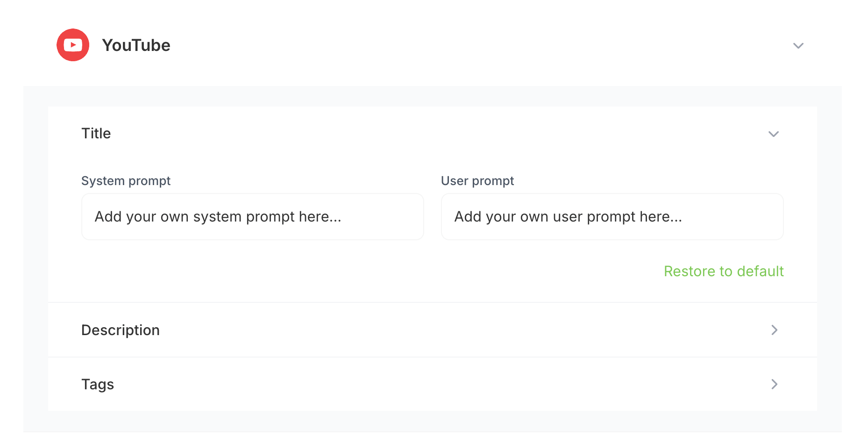Click empty space in the Tags row
The height and width of the screenshot is (444, 868).
click(x=420, y=385)
